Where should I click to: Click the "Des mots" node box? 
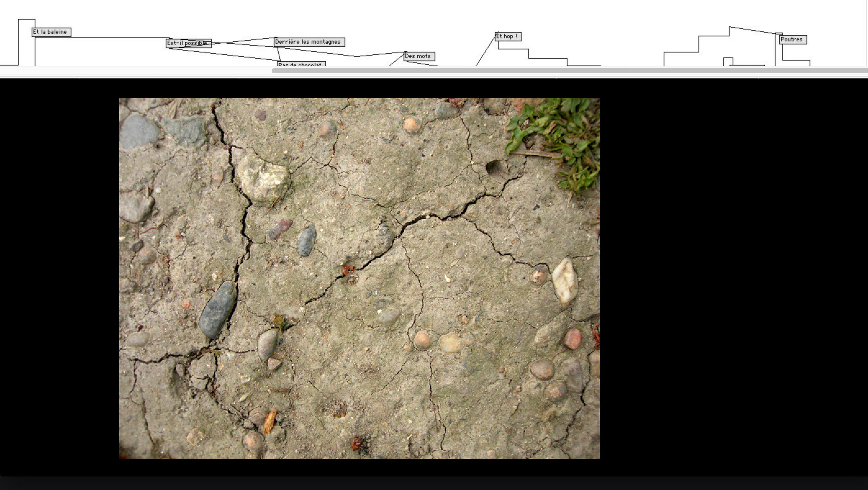click(x=419, y=56)
